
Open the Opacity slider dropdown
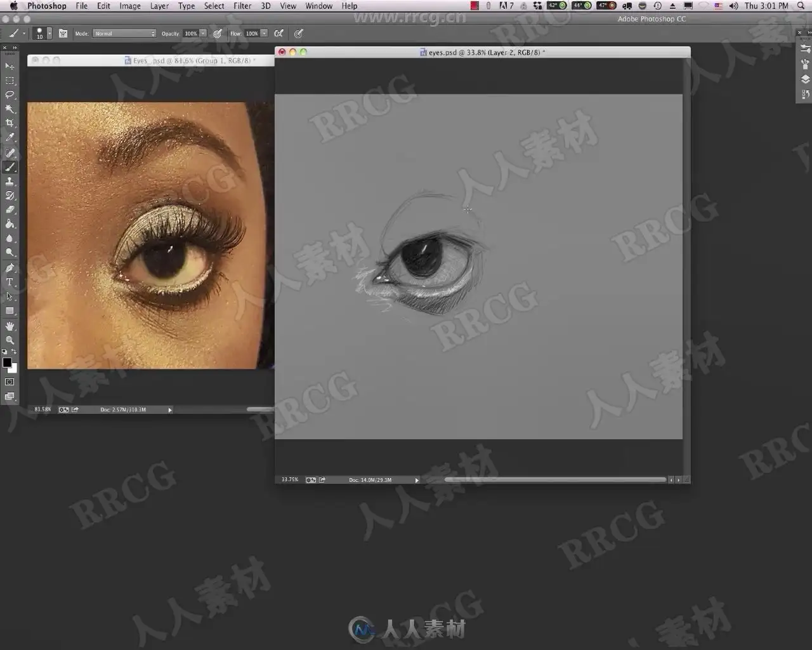coord(204,33)
